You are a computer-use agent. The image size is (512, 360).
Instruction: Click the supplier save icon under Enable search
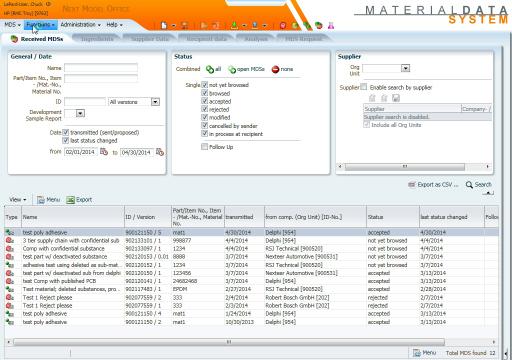(396, 98)
